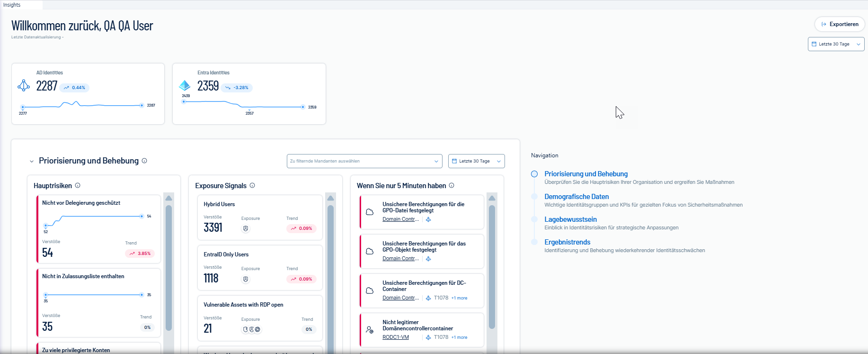Open Letzte 30 Tage dropdown in Priorisierung section

coord(476,161)
